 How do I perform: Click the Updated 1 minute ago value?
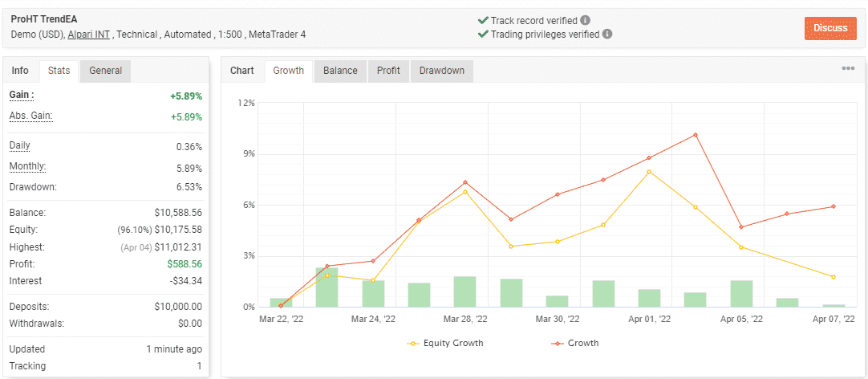174,349
